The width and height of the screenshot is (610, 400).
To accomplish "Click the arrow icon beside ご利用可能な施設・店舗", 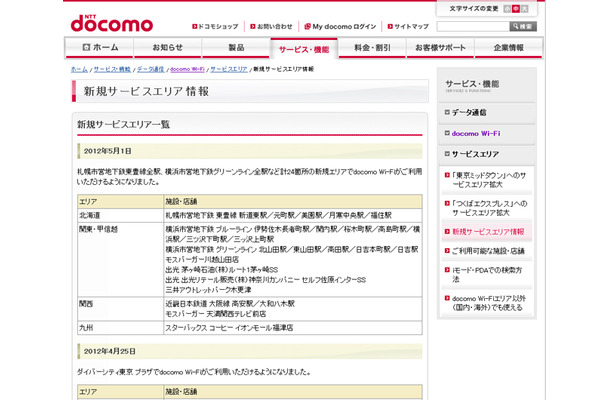I will coord(447,251).
